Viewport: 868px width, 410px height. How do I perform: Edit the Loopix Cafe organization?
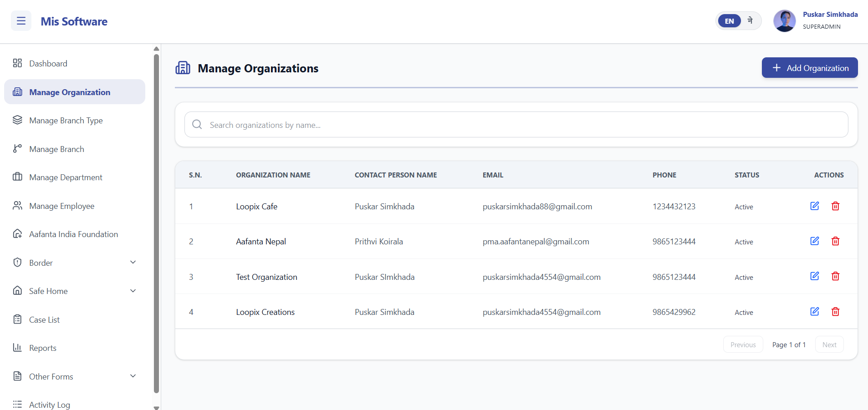pyautogui.click(x=815, y=206)
